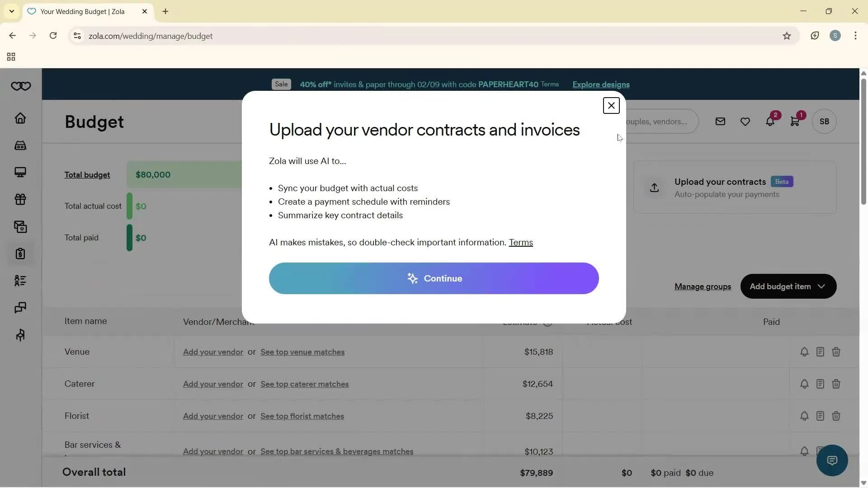Open the Zola home sidebar icon

tap(20, 118)
